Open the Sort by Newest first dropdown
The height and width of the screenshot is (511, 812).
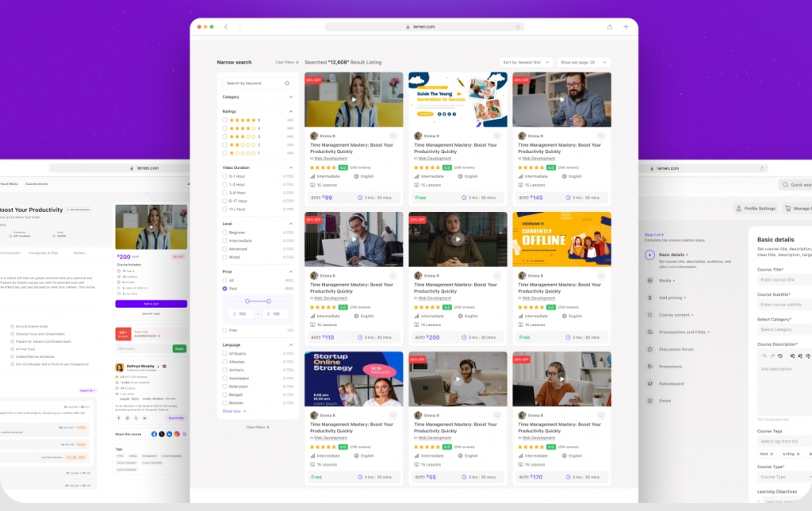525,62
